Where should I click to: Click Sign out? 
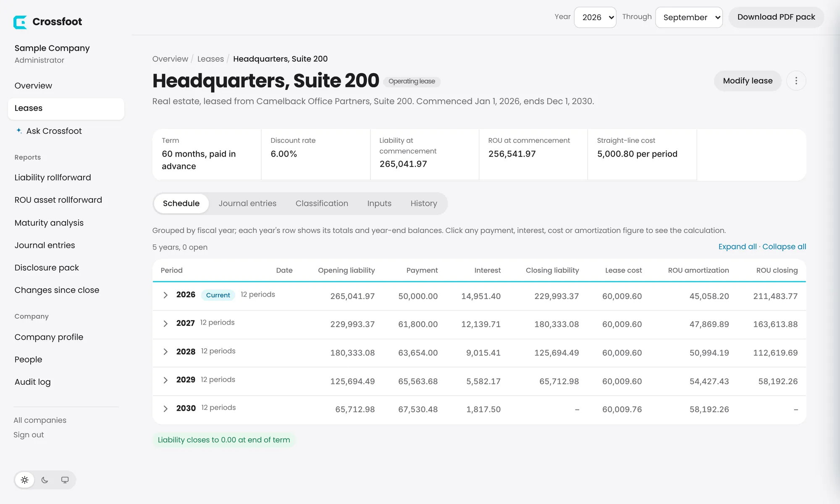pyautogui.click(x=29, y=435)
